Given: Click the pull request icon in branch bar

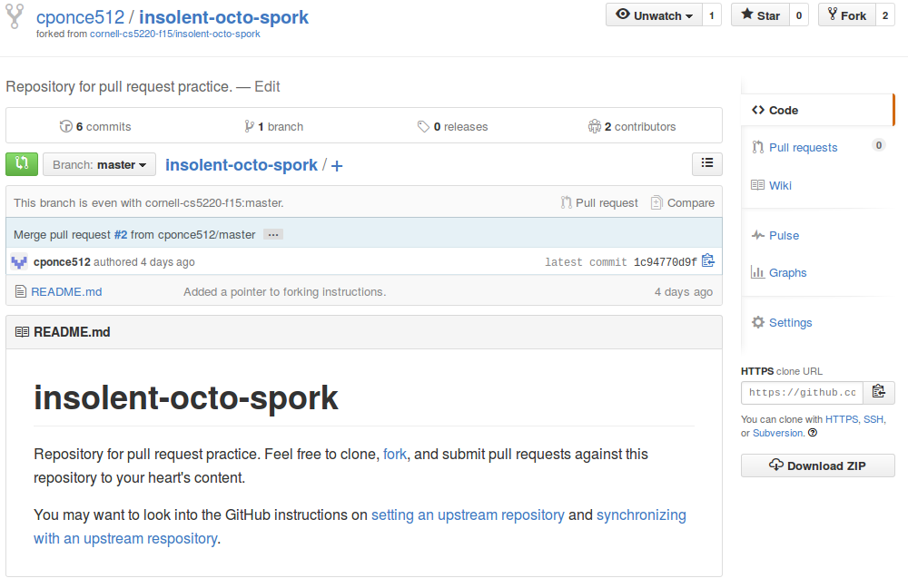Looking at the screenshot, I should pos(566,202).
